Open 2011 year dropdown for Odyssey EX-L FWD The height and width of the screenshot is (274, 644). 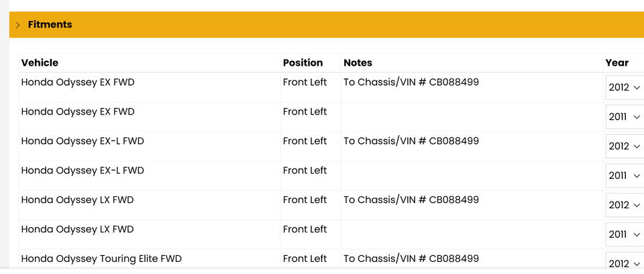click(625, 176)
